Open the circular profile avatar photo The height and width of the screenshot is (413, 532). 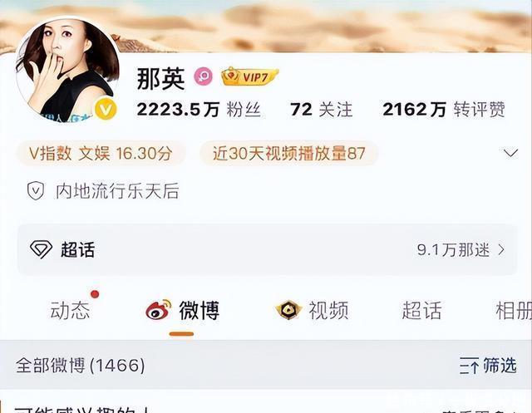coord(67,70)
